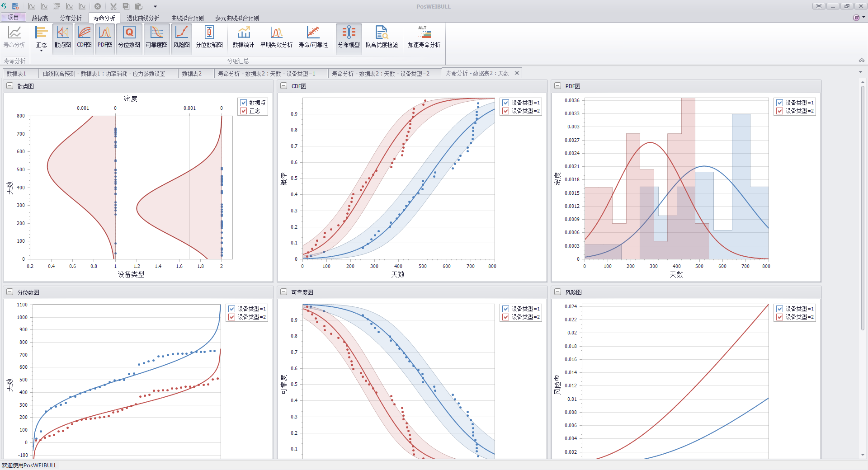This screenshot has width=868, height=470.
Task: Toggle the 可靠度图 reliability plot icon
Action: coord(157,39)
